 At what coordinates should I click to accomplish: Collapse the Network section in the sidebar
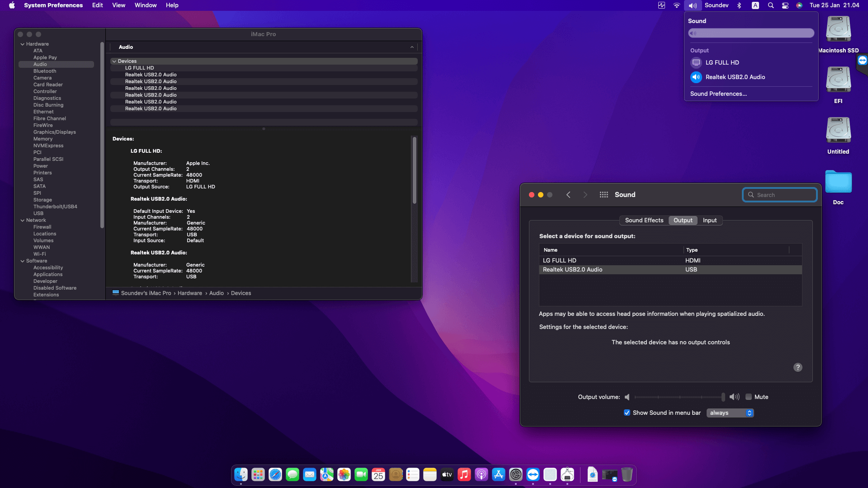click(22, 220)
